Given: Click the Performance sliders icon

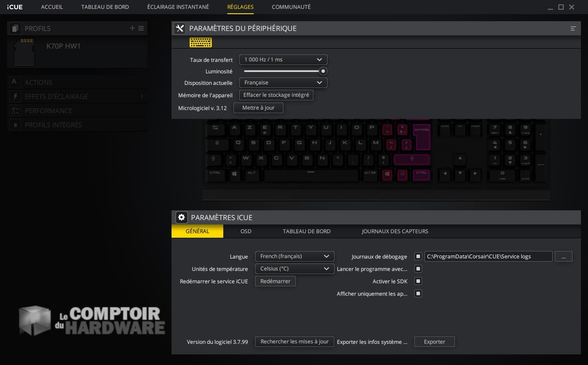Looking at the screenshot, I should (x=15, y=110).
